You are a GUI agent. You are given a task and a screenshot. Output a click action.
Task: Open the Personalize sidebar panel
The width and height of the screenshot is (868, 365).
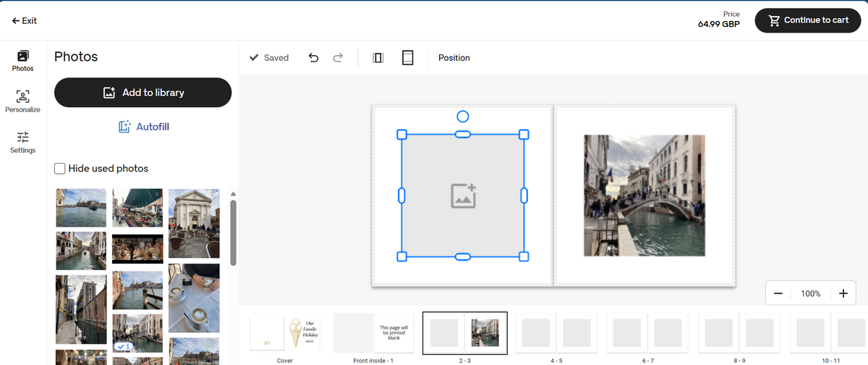click(x=22, y=101)
